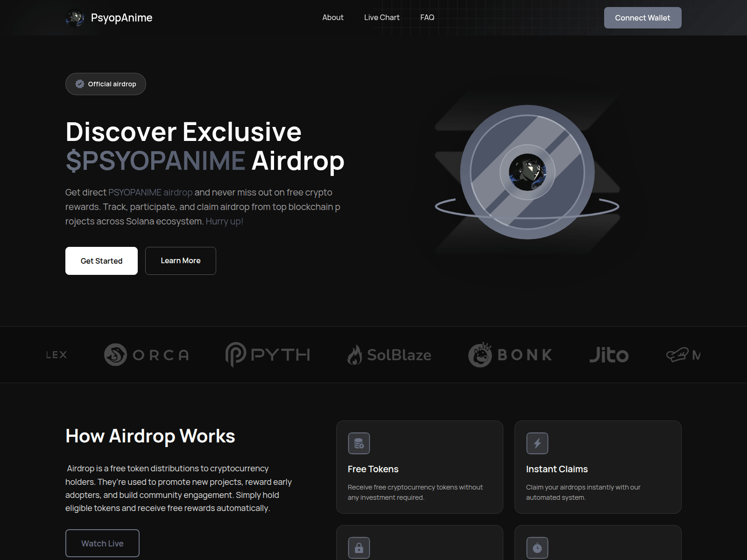
Task: Click the Instant Claims lightning bolt icon
Action: point(537,443)
